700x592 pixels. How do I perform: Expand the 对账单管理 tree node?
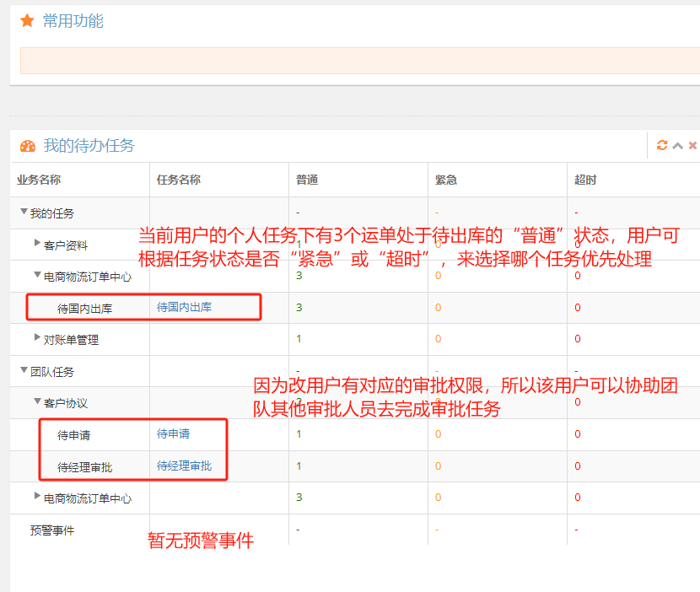click(x=37, y=338)
